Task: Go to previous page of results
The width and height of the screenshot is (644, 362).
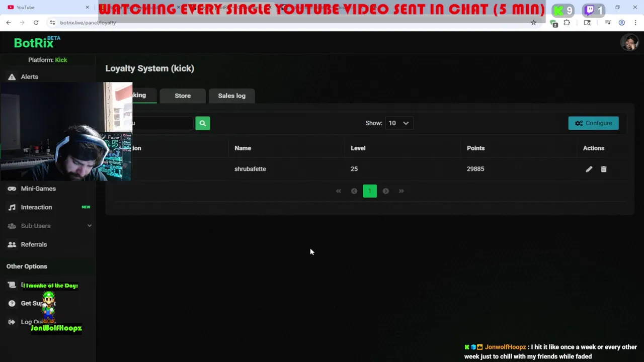Action: [354, 191]
